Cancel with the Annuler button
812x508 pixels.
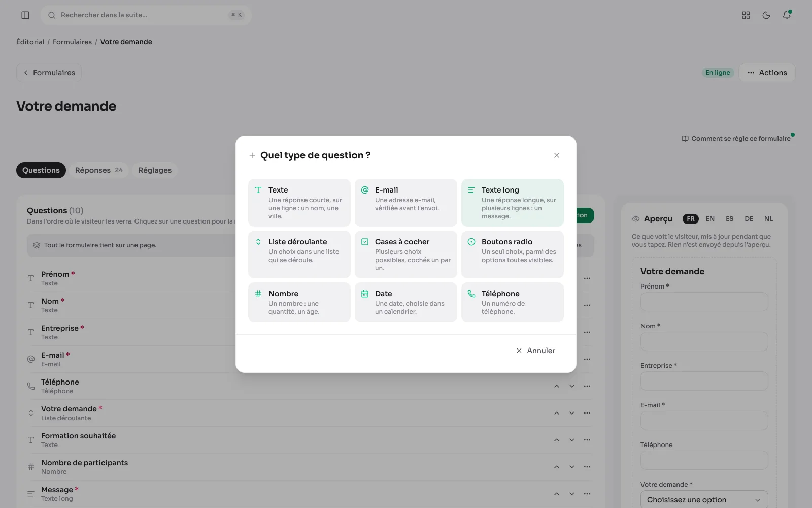point(536,351)
